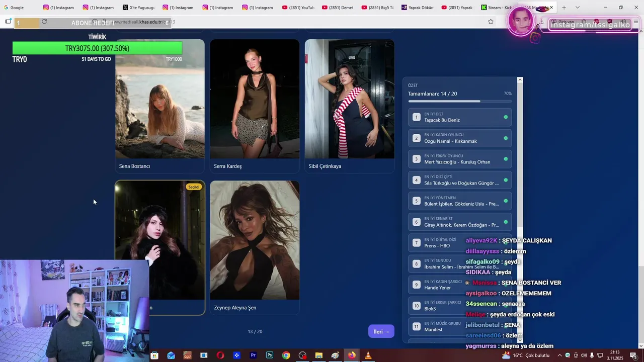Open File Explorer folder icon on taskbar

pyautogui.click(x=318, y=355)
